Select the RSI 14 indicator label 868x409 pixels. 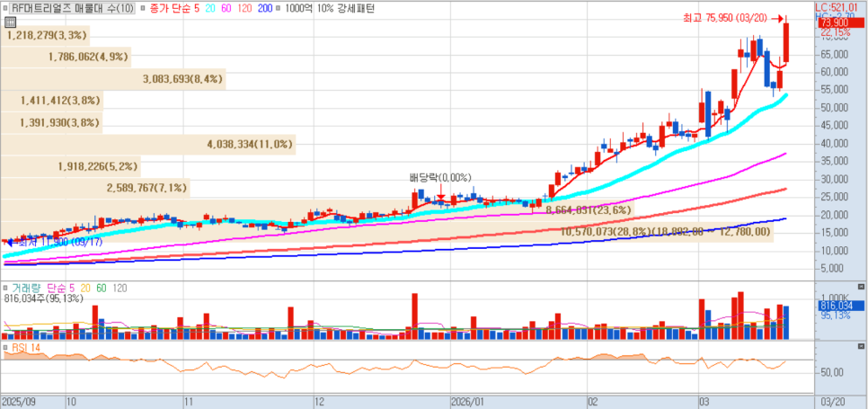[x=25, y=347]
